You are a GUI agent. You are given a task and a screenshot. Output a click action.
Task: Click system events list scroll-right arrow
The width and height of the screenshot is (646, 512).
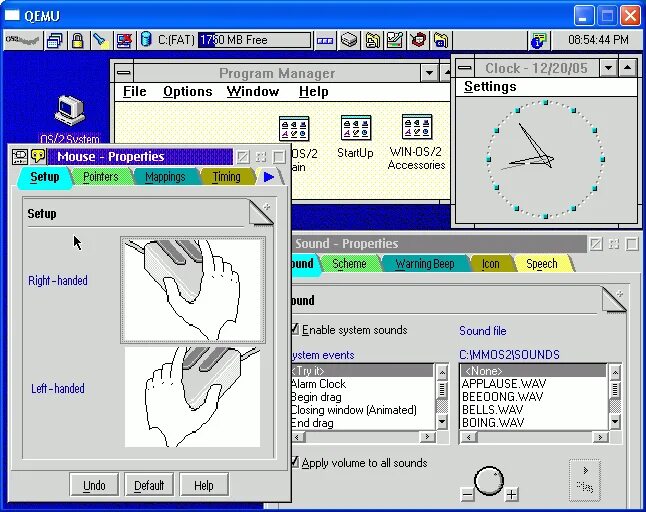(427, 437)
